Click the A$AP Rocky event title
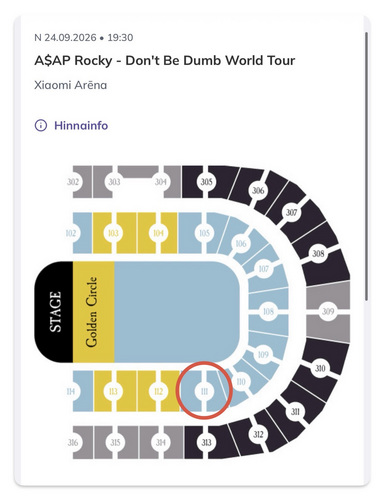 [165, 61]
